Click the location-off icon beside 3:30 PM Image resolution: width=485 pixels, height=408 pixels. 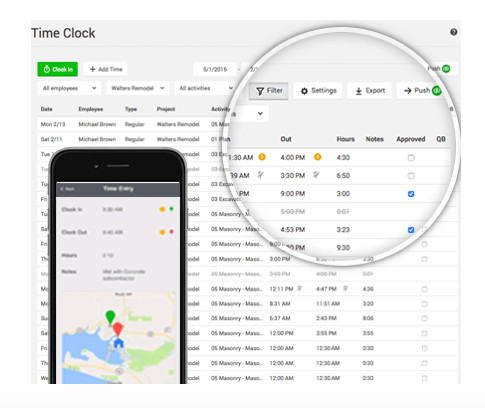coord(316,174)
